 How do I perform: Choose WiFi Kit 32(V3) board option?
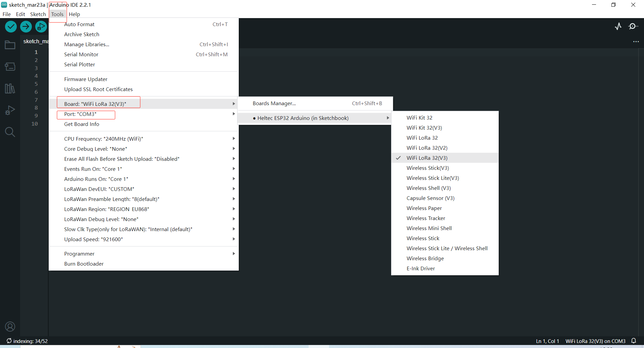[424, 128]
